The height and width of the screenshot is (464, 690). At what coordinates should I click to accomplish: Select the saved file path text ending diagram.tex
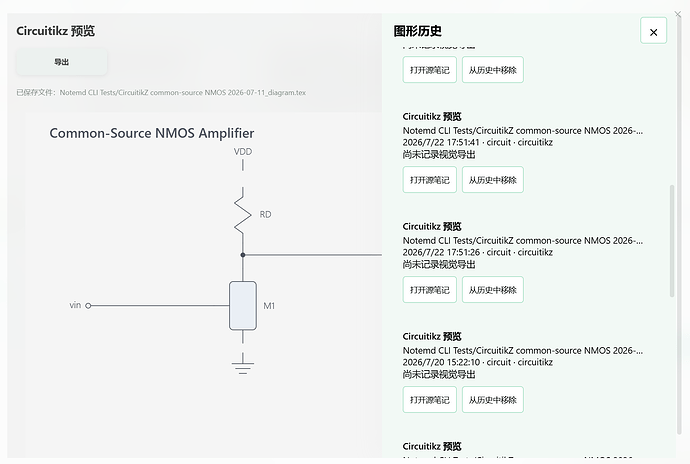click(183, 92)
